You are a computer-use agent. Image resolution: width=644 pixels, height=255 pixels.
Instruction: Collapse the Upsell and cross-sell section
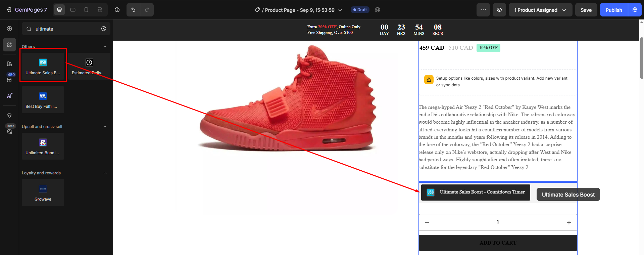105,127
